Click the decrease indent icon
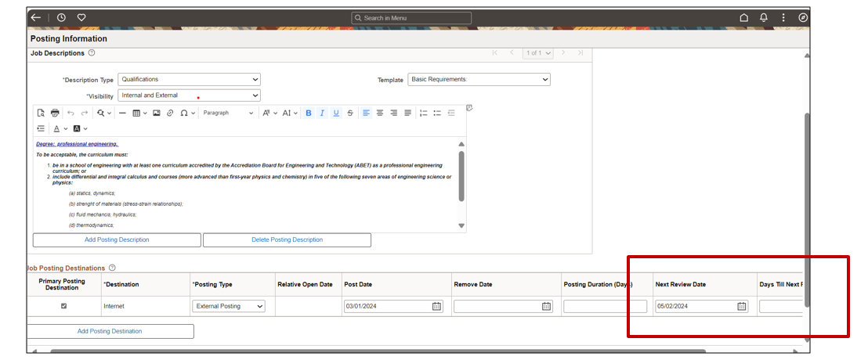The width and height of the screenshot is (868, 360). tap(451, 113)
